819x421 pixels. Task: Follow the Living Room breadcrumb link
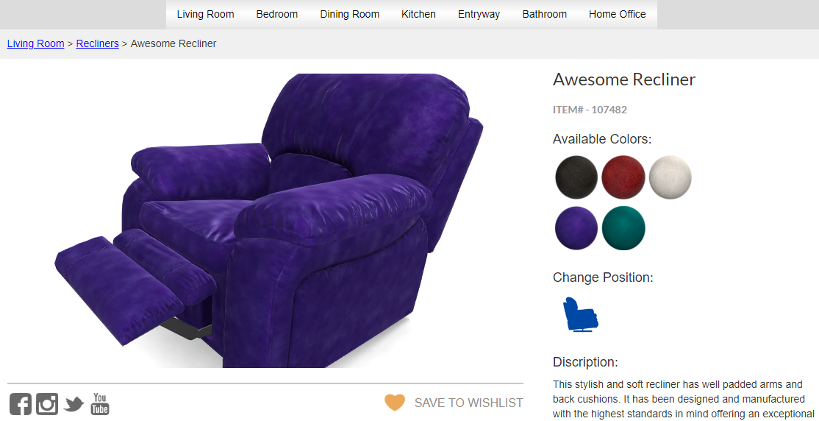36,44
